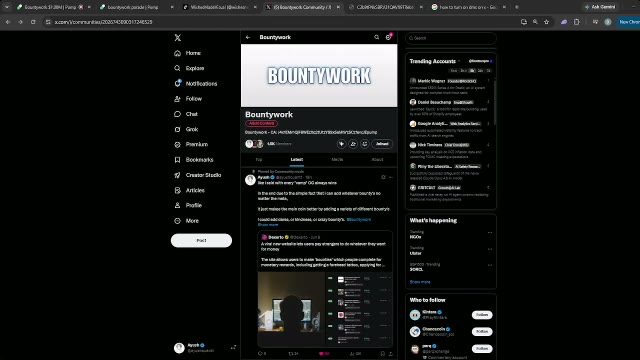The height and width of the screenshot is (360, 640).
Task: Click the Joined button
Action: coord(382,144)
